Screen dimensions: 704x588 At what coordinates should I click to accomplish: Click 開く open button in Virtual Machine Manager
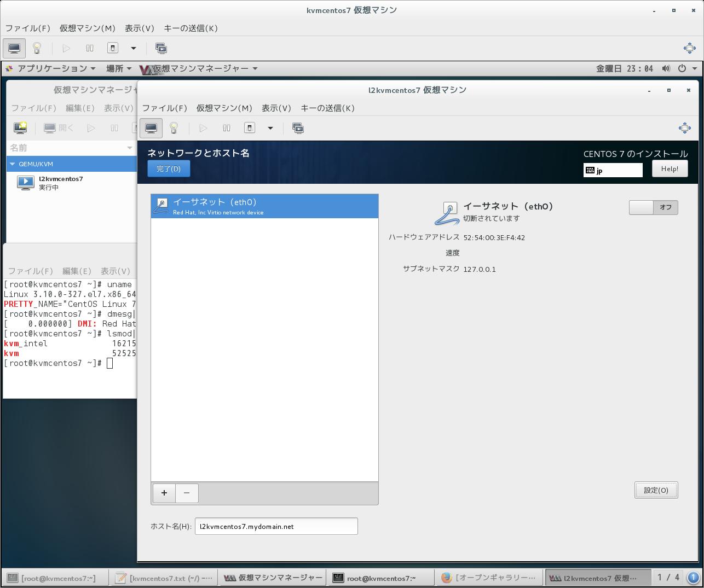[59, 128]
